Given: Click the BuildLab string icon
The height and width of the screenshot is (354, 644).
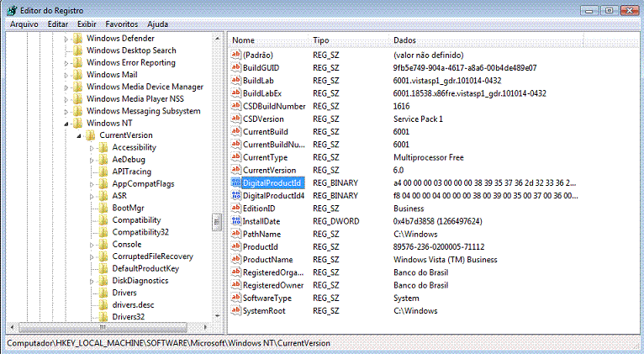Looking at the screenshot, I should coord(235,80).
